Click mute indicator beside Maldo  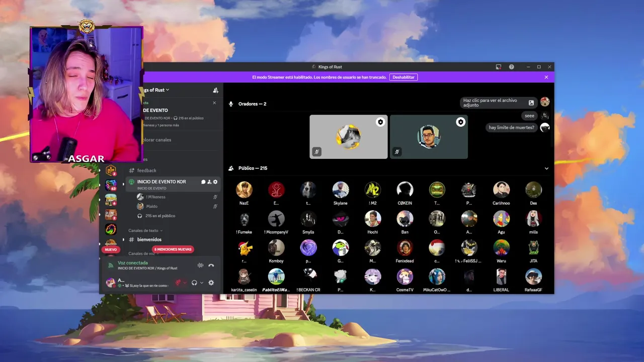215,206
